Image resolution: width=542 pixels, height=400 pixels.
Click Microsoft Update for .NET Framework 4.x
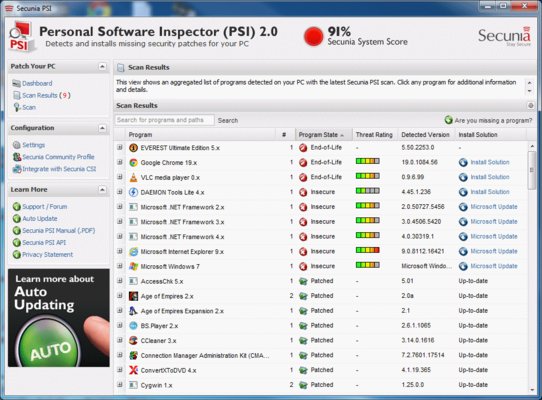tap(494, 236)
